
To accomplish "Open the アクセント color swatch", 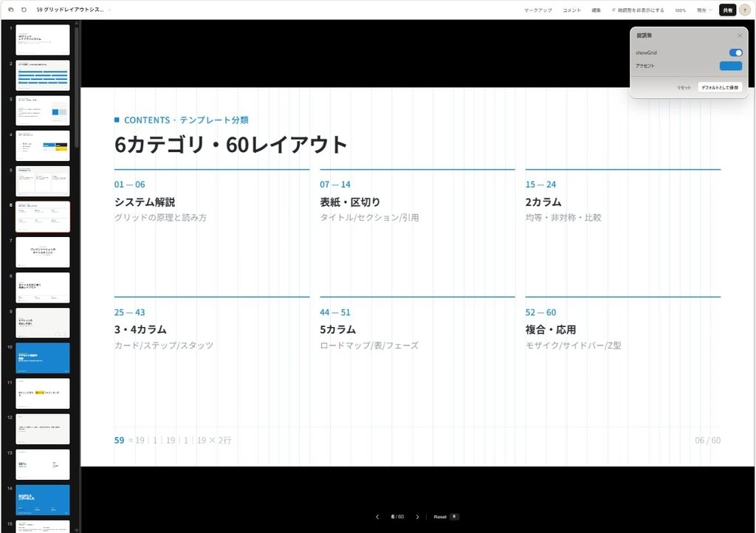I will coord(731,66).
